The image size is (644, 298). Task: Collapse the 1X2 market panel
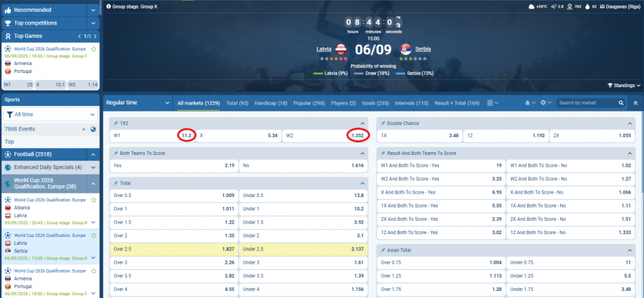363,123
